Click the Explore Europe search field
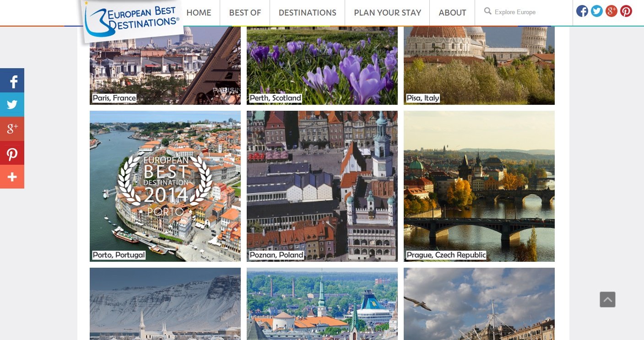The image size is (644, 340). [x=526, y=12]
